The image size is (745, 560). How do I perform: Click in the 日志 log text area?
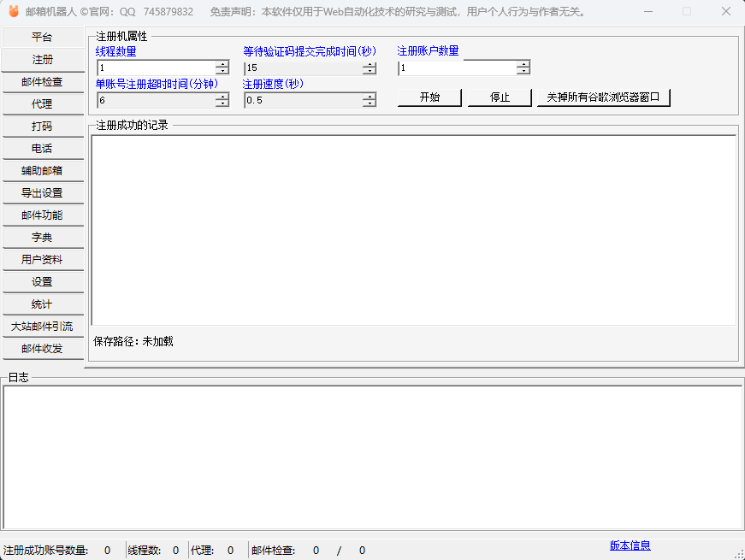(372, 457)
